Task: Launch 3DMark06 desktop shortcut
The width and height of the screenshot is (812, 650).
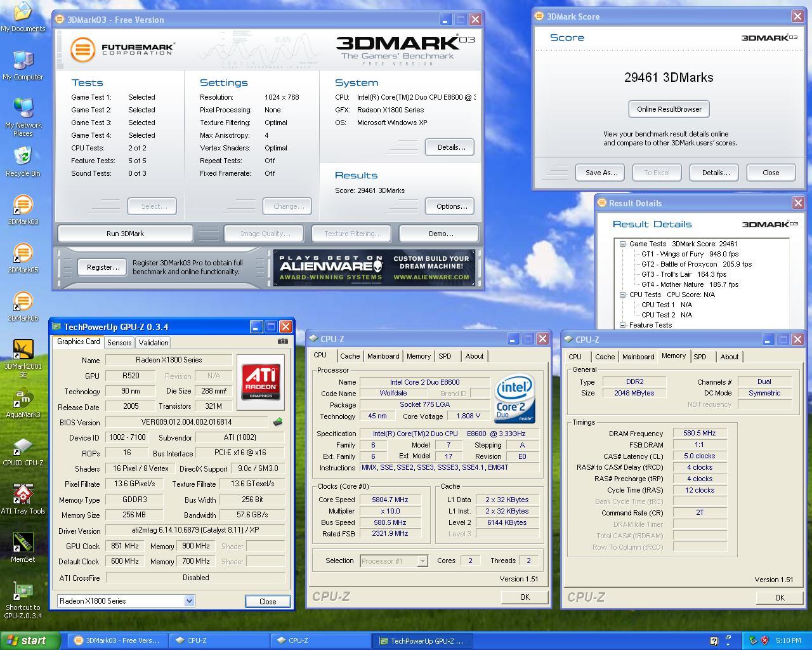Action: (23, 307)
